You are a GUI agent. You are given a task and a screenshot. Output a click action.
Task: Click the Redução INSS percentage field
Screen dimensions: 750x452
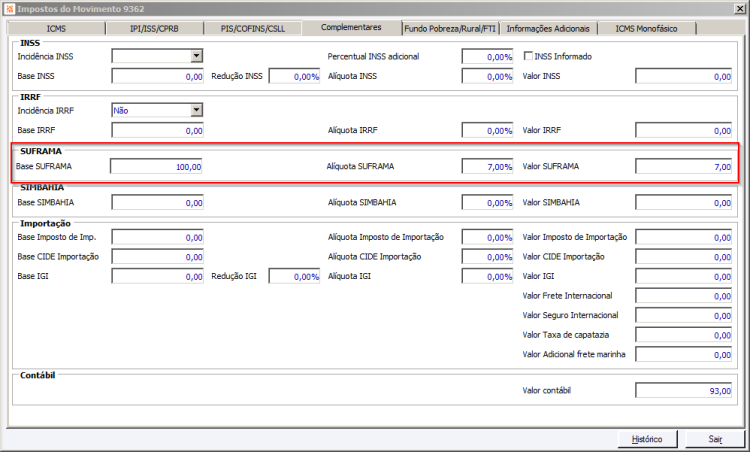coord(294,76)
